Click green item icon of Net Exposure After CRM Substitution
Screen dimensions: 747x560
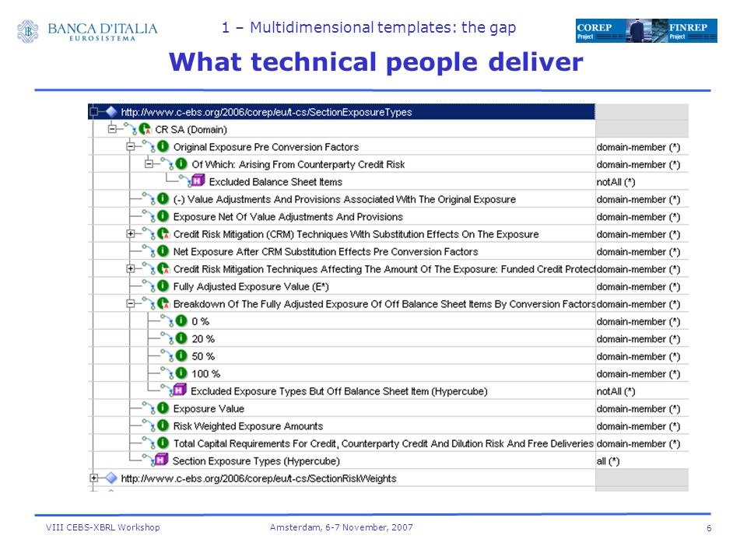pyautogui.click(x=163, y=251)
